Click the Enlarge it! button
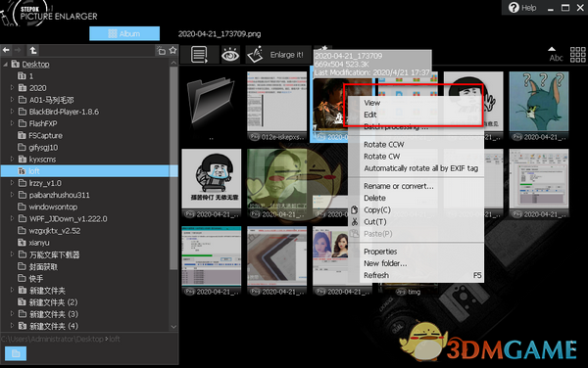This screenshot has width=588, height=368. pos(278,55)
